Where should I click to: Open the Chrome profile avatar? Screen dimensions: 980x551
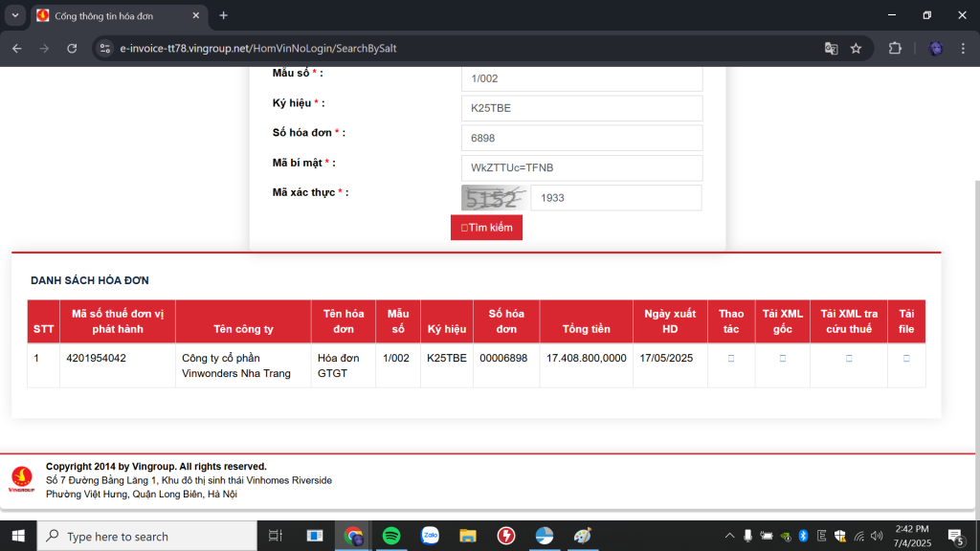(x=935, y=48)
